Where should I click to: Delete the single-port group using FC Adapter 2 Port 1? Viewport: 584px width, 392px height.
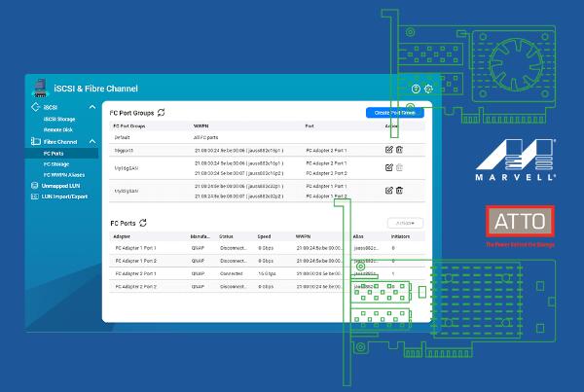click(399, 150)
